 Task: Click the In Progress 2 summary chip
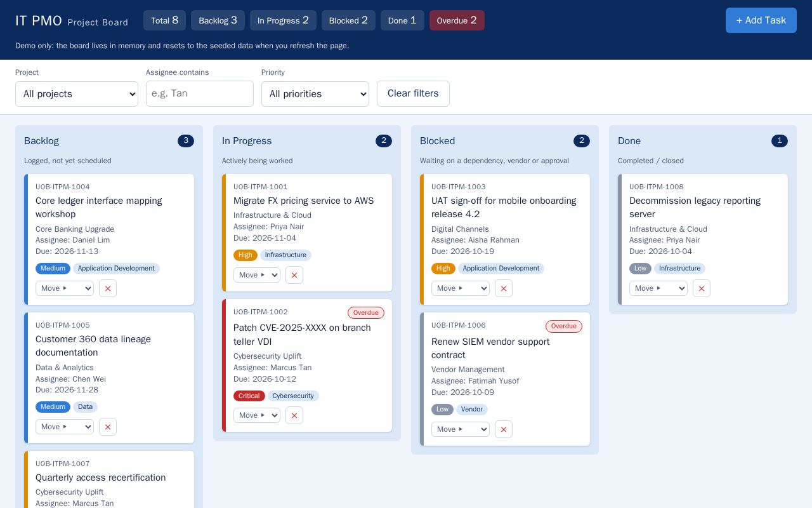(x=283, y=20)
